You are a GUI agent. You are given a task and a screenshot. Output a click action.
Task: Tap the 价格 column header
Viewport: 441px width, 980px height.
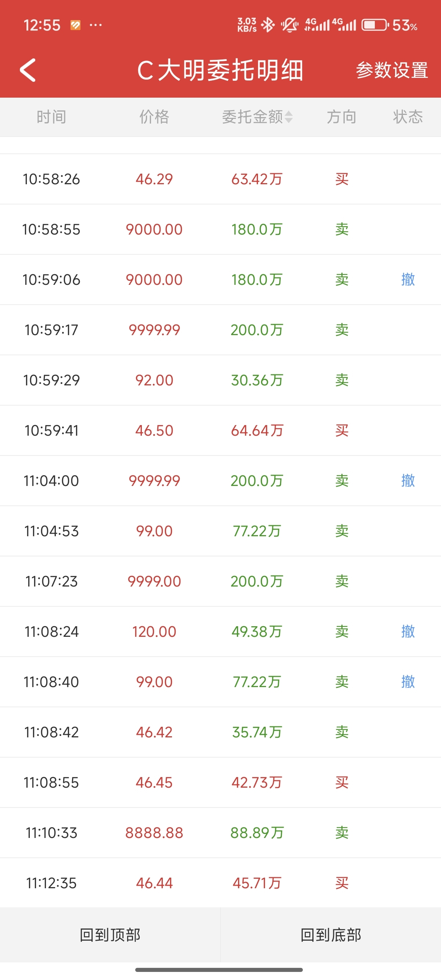point(154,117)
